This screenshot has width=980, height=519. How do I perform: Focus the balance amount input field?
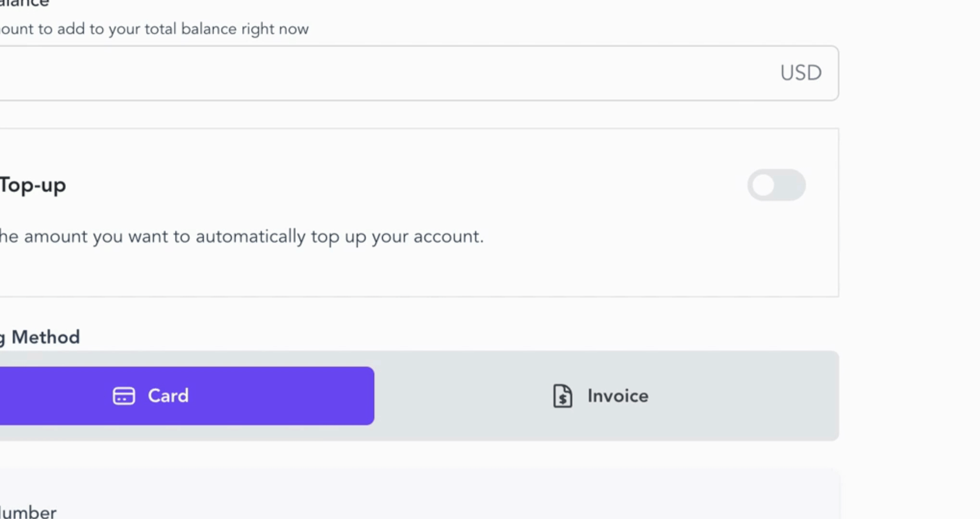tap(385, 73)
